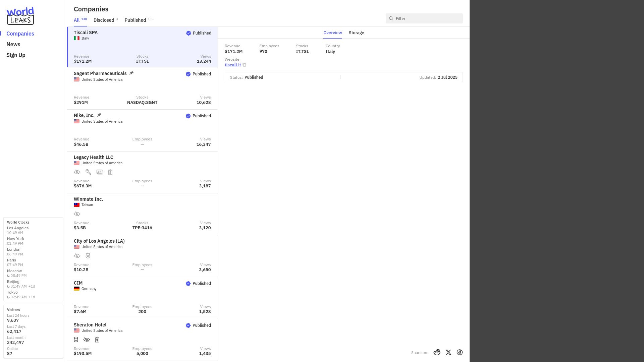This screenshot has height=362, width=644.
Task: Click the dollar clipboard icon in Sheraton Hotel row
Action: [x=97, y=340]
